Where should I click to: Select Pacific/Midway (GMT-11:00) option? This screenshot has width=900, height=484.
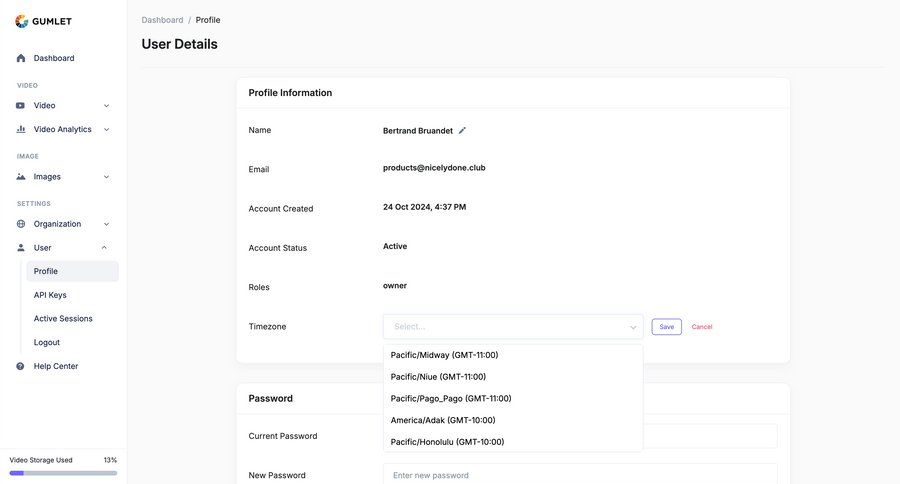[x=513, y=355]
